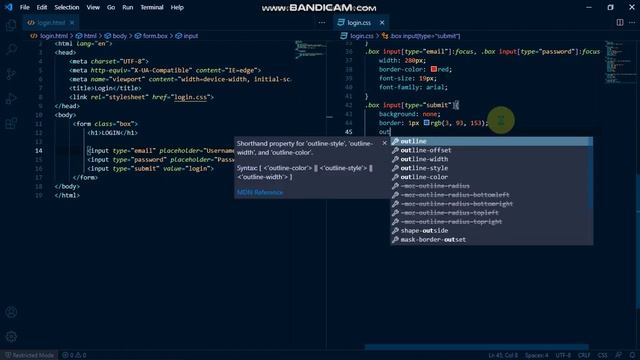Open the Source Control view
The image size is (640, 360).
click(11, 74)
